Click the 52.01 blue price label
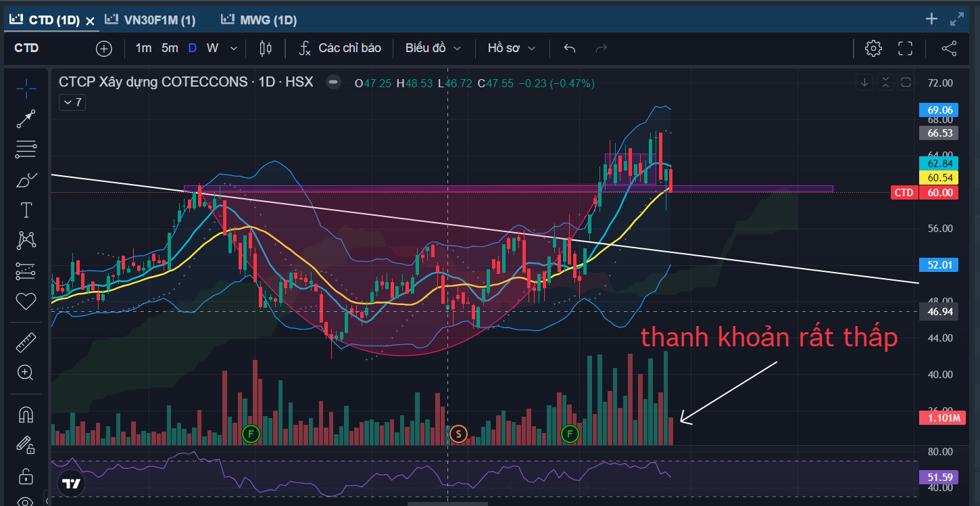This screenshot has width=980, height=506. (939, 264)
